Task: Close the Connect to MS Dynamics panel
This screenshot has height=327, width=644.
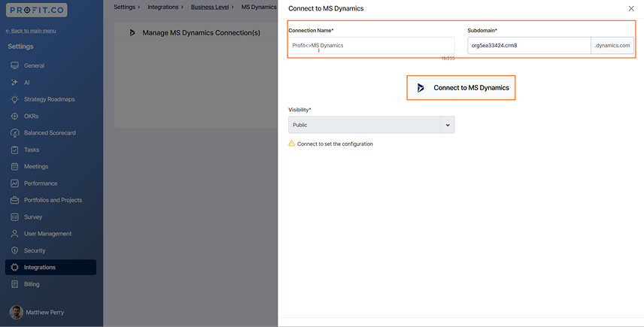Action: pyautogui.click(x=631, y=8)
